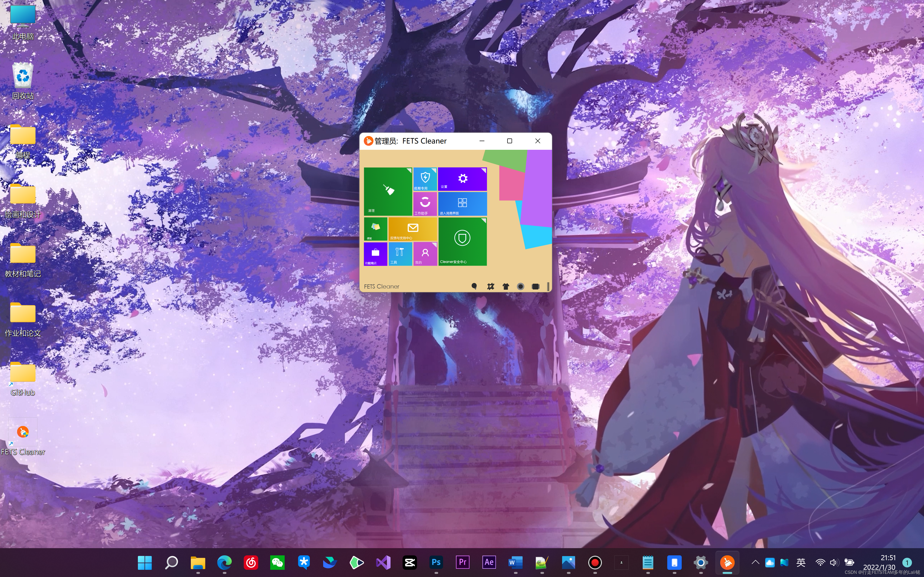Screen dimensions: 924x577
Task: Open the 反馈与支持中心 mail tile
Action: (x=412, y=229)
